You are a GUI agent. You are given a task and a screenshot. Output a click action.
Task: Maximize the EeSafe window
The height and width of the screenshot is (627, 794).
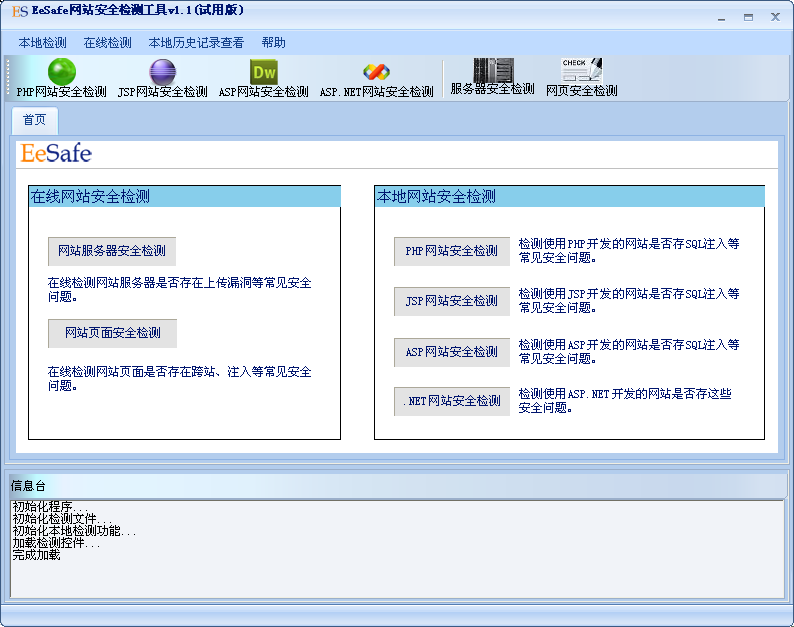pos(748,17)
